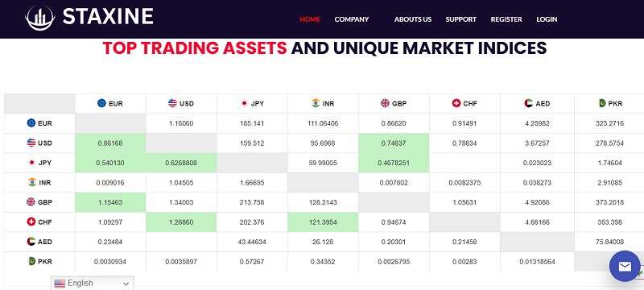Open the COMPANY menu
644x290 pixels.
pos(352,19)
